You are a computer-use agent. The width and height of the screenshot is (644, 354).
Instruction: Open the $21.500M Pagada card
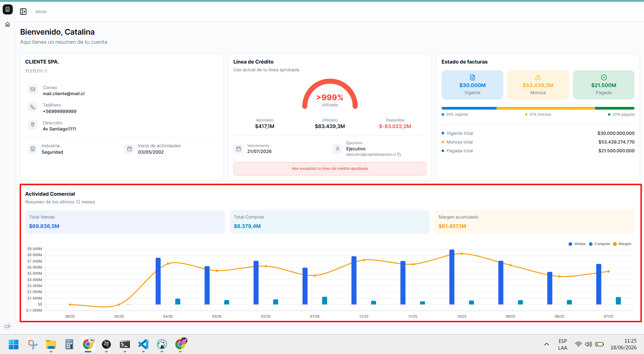604,85
